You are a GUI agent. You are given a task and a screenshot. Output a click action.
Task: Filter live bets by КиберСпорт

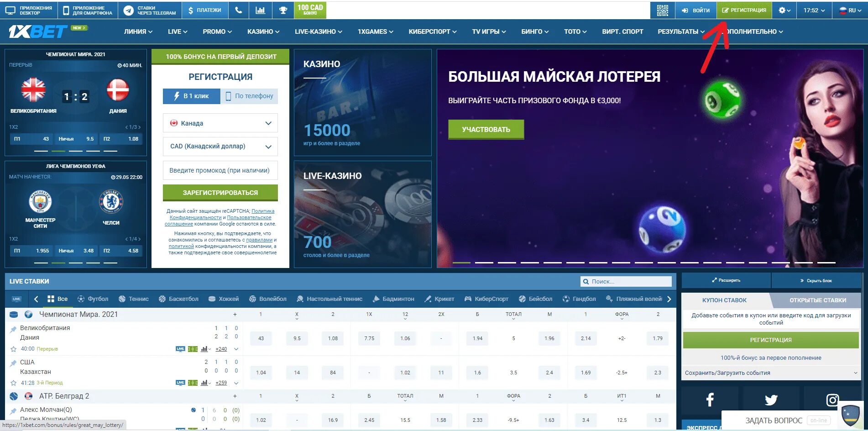tap(486, 299)
